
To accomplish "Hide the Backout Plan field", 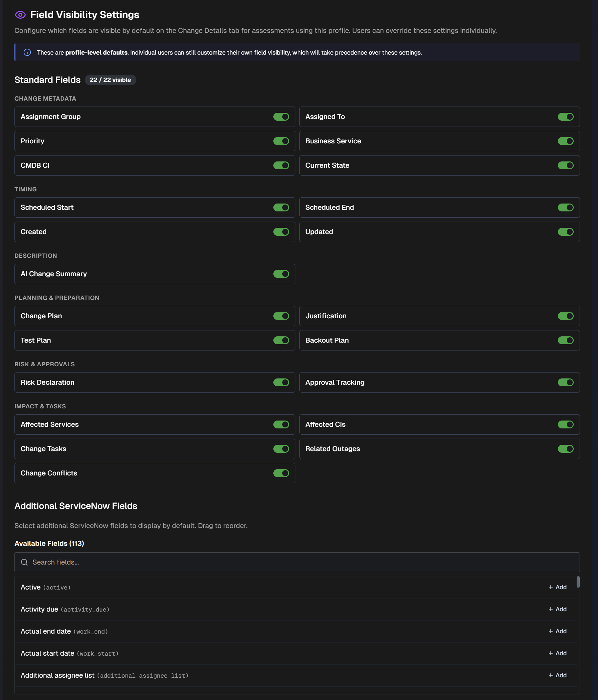I will coord(566,340).
